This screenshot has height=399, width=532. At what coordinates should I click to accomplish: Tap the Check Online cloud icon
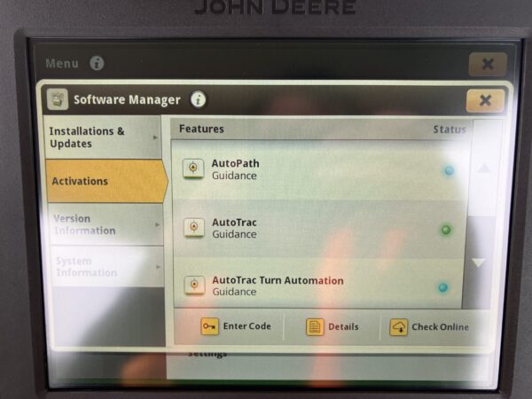[x=398, y=327]
